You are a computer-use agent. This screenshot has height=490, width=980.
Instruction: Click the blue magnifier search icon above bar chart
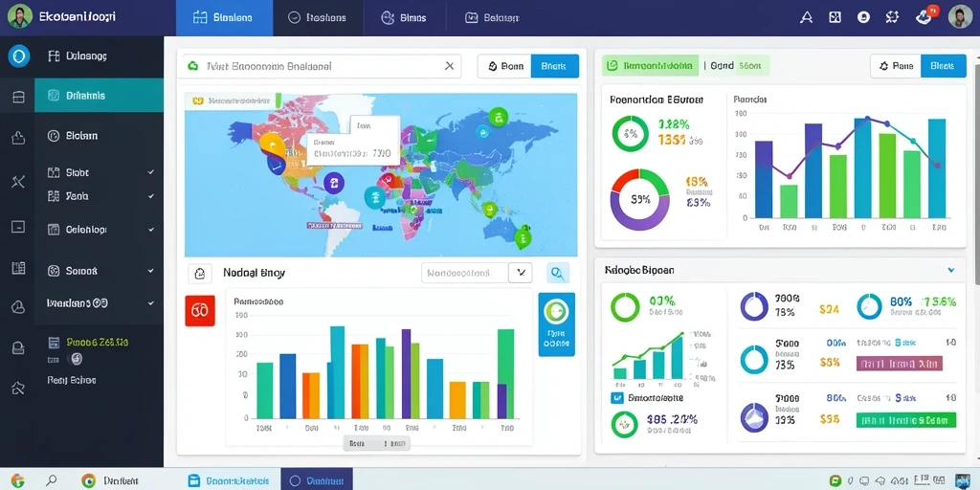pyautogui.click(x=558, y=273)
